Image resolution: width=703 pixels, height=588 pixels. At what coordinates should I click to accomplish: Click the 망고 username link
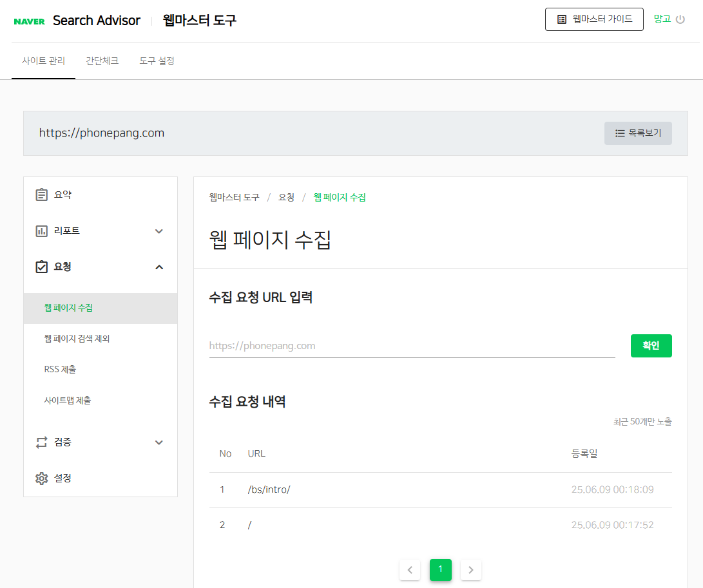(x=662, y=19)
